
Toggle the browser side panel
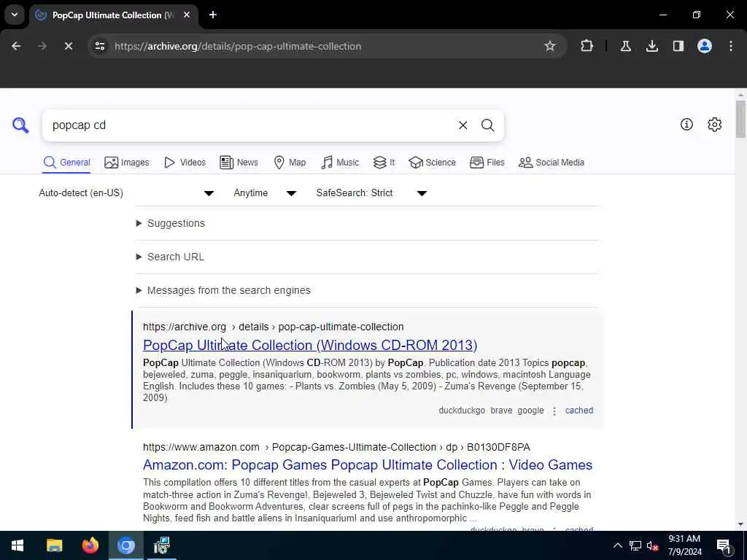(678, 46)
